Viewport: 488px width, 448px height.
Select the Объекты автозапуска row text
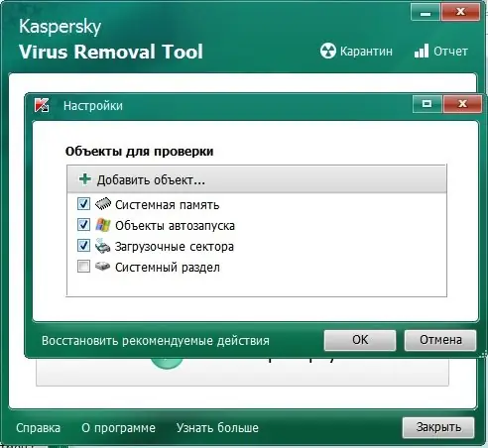pos(175,226)
